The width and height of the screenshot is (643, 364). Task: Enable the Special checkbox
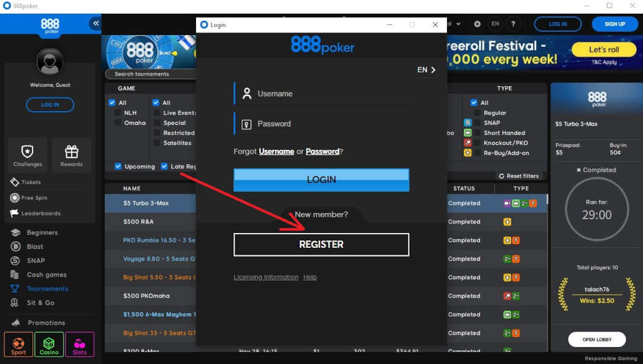tap(157, 122)
